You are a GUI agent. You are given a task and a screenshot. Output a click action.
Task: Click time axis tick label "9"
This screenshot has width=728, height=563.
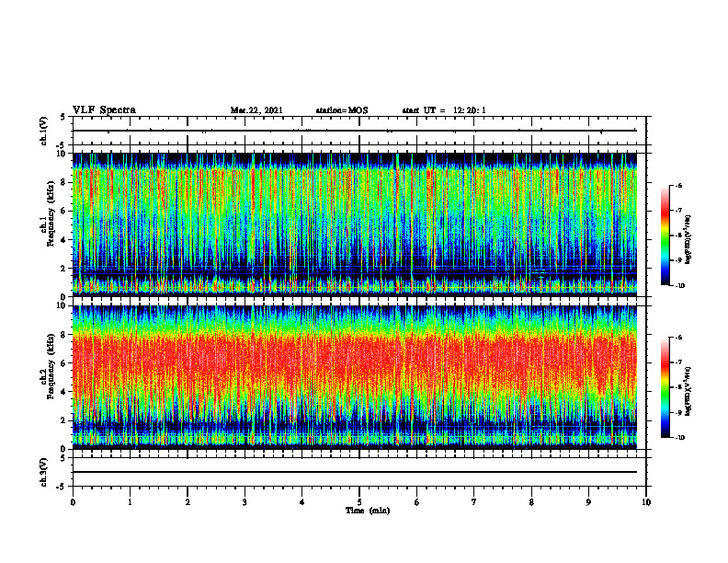click(x=588, y=502)
